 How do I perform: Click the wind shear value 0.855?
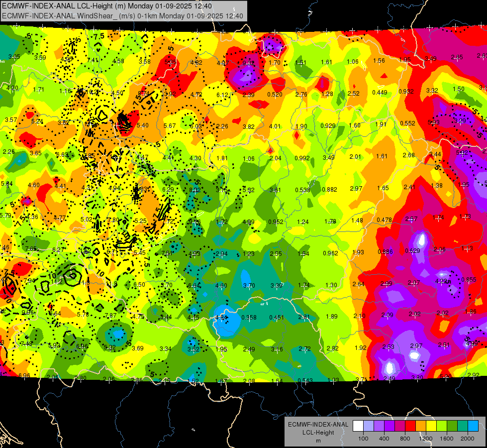(x=469, y=279)
